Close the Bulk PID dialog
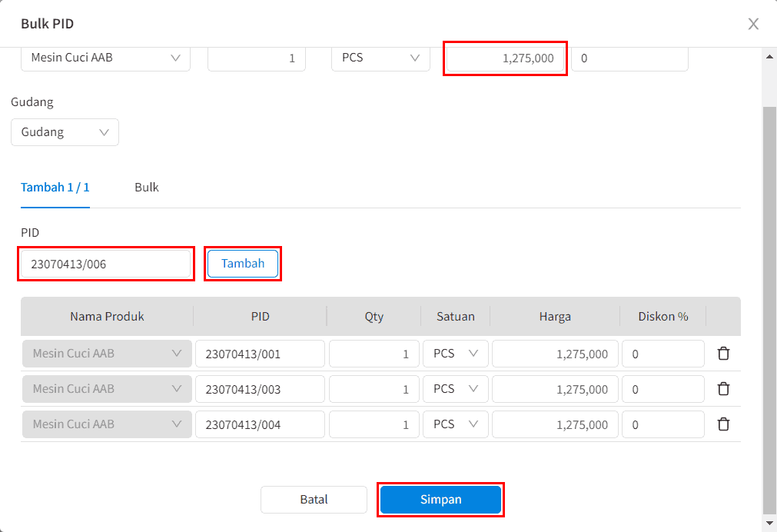The image size is (777, 532). pyautogui.click(x=753, y=24)
